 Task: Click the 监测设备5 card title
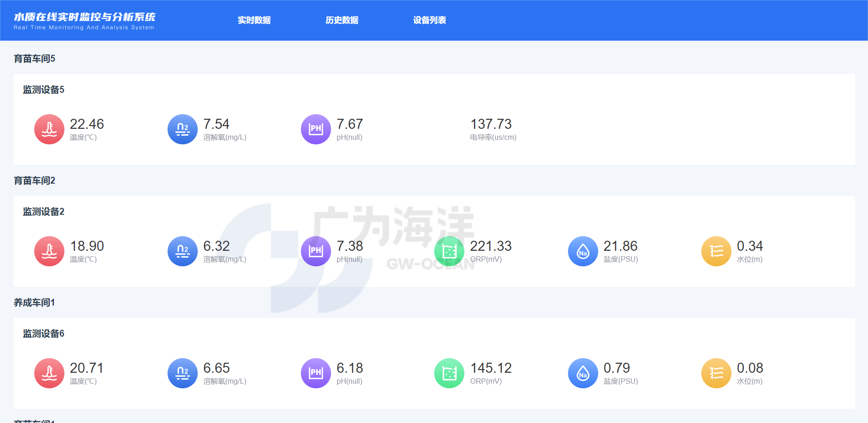pos(43,90)
